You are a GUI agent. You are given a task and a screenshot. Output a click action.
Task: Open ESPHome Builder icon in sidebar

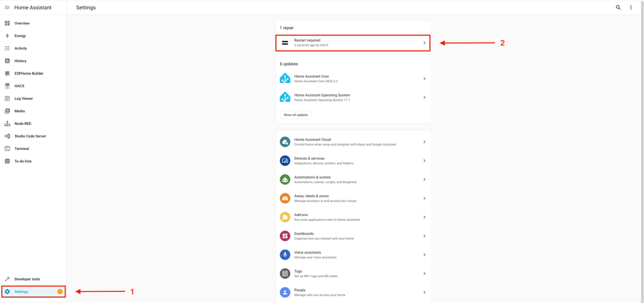pos(8,74)
